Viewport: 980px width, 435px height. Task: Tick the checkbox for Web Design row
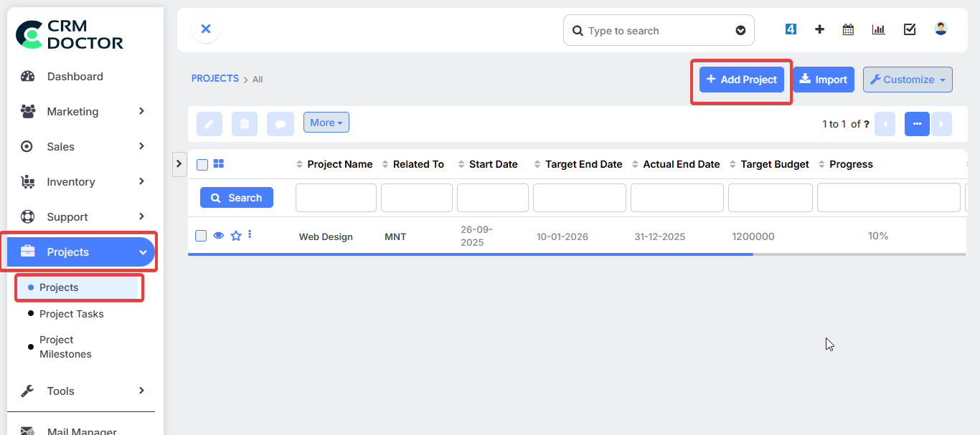pyautogui.click(x=201, y=235)
